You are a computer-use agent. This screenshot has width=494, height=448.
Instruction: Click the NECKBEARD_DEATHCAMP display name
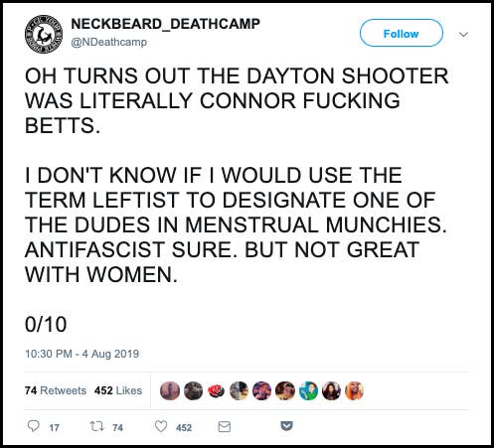166,24
